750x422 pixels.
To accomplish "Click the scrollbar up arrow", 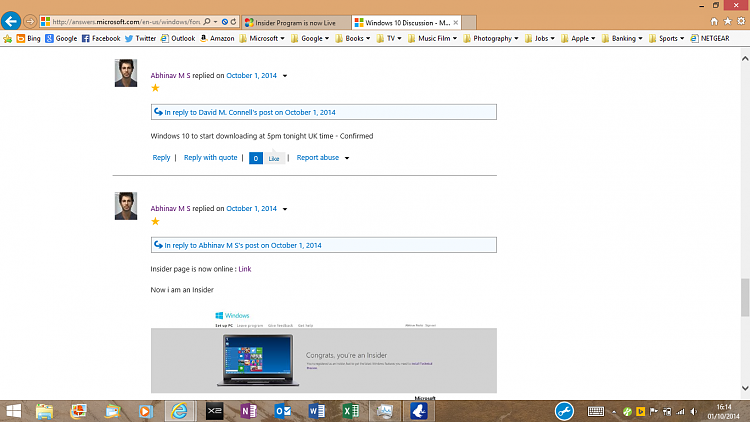I will pos(745,58).
